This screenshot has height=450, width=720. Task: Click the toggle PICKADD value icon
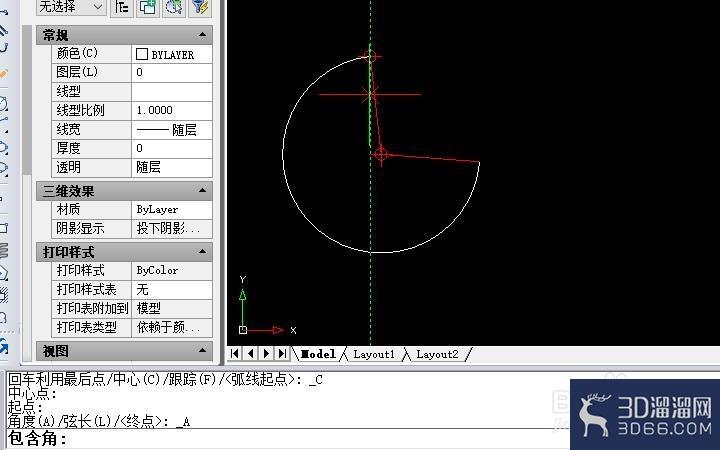coord(148,7)
